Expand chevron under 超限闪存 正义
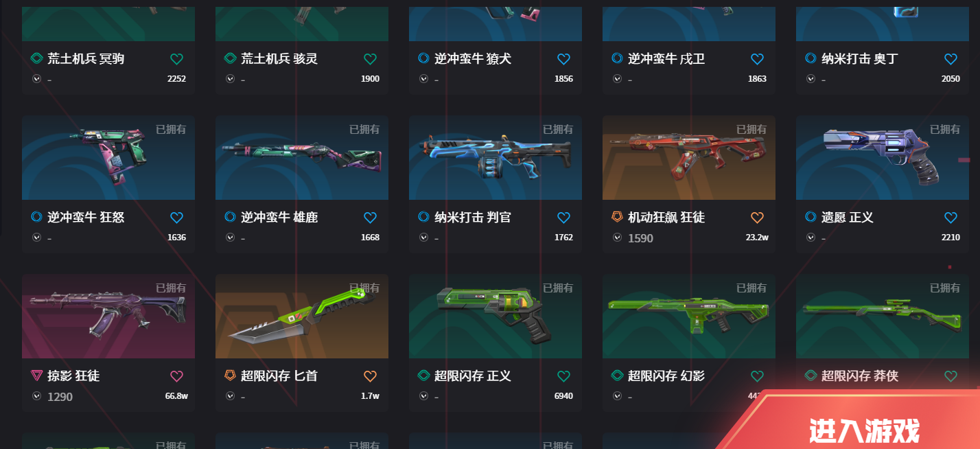Image resolution: width=980 pixels, height=449 pixels. pos(423,396)
